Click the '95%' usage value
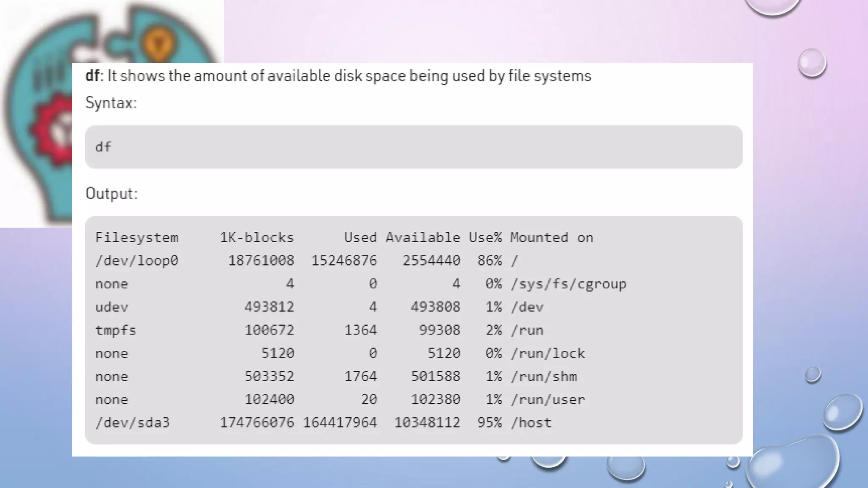Viewport: 868px width, 488px height. (x=490, y=423)
